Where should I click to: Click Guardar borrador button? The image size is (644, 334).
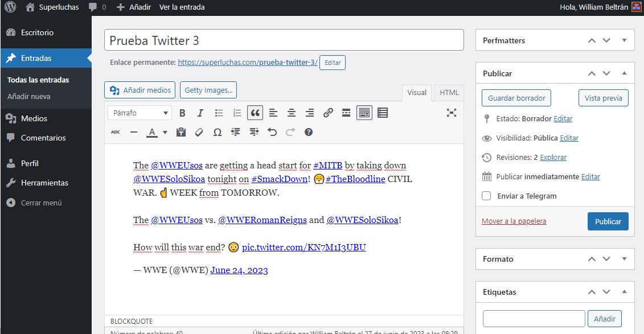click(x=516, y=98)
